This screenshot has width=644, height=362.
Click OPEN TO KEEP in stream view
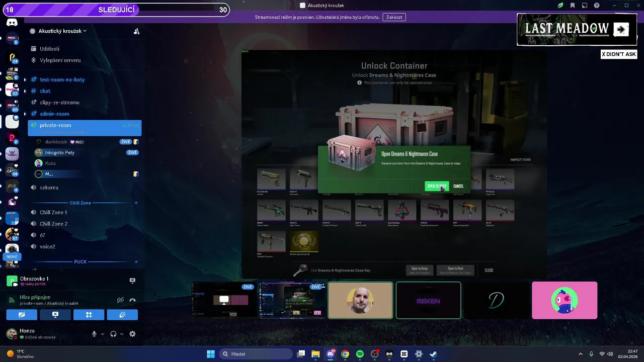click(437, 186)
